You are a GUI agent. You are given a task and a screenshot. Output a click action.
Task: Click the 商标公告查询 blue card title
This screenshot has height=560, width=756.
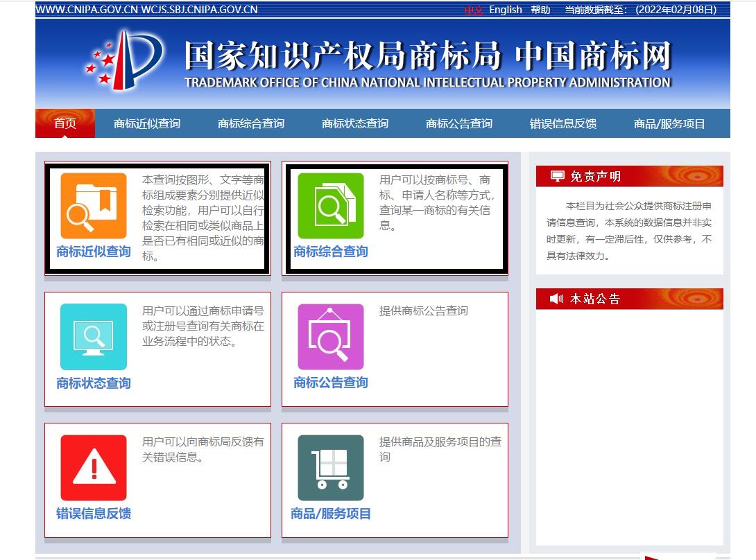tap(331, 383)
